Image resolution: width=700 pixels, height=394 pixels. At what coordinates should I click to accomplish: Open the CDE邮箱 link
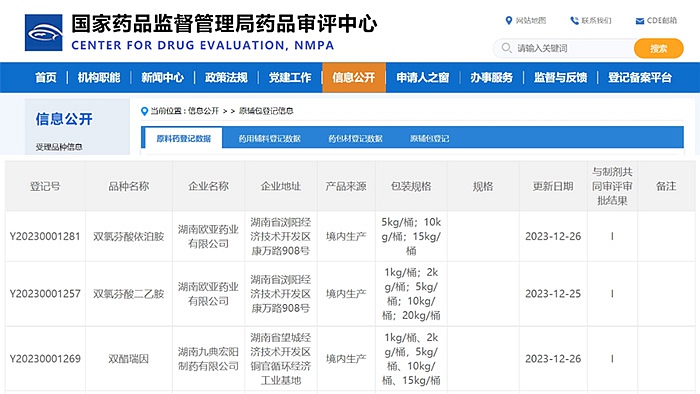(662, 21)
